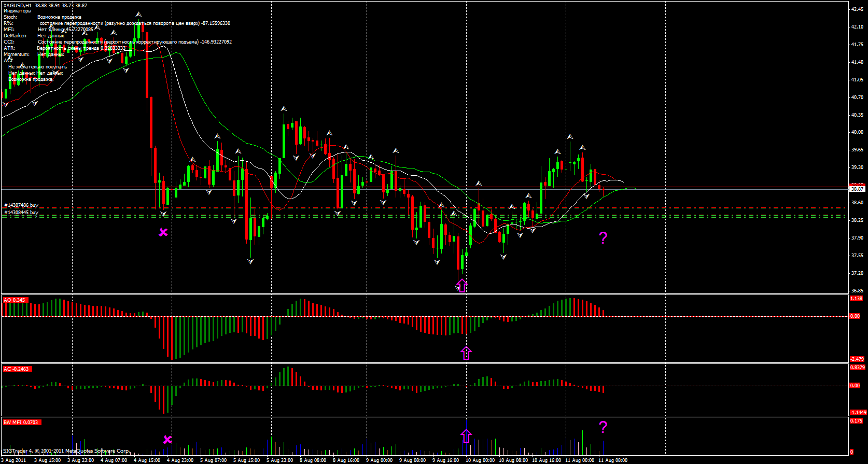
Task: Click the 9 Aug 16:00 time label
Action: pyautogui.click(x=445, y=460)
